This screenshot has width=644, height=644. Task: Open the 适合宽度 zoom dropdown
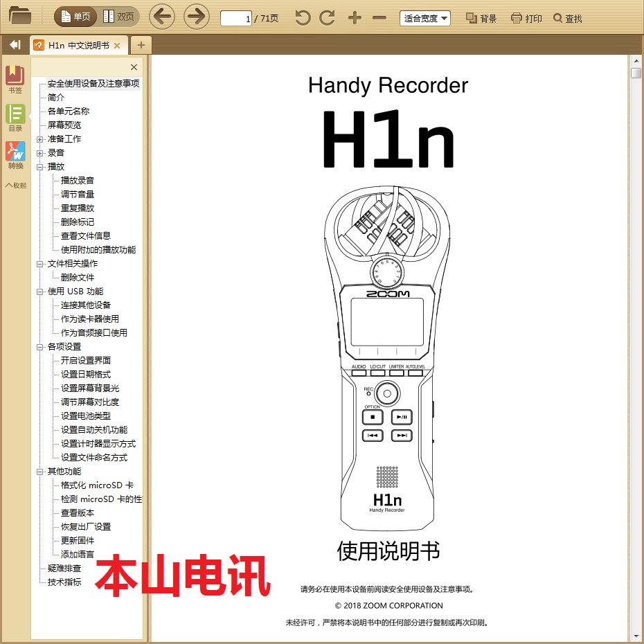(424, 19)
